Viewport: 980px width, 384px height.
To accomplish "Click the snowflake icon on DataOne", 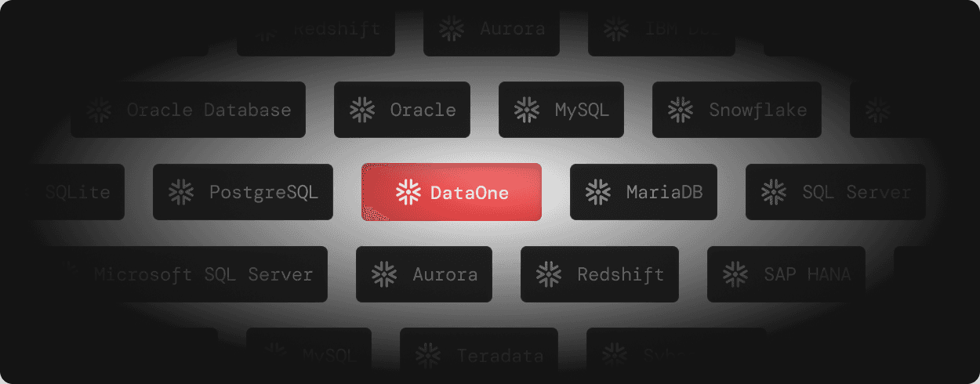I will (x=408, y=192).
